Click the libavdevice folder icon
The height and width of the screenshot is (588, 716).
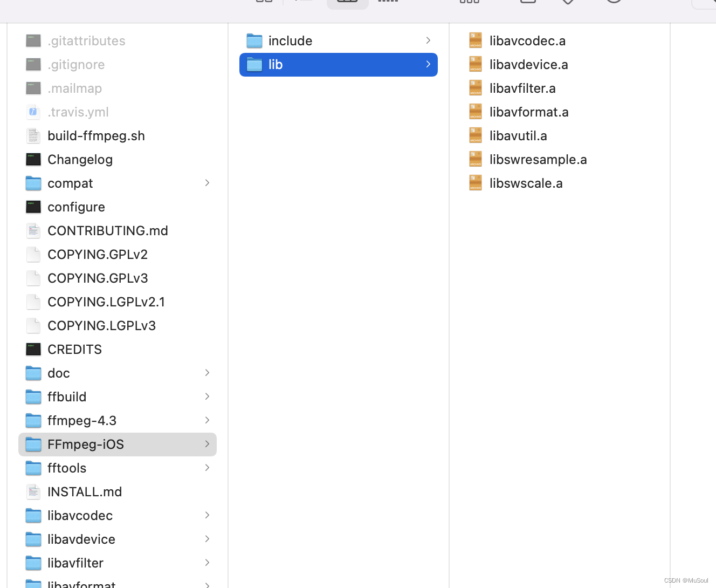[33, 539]
